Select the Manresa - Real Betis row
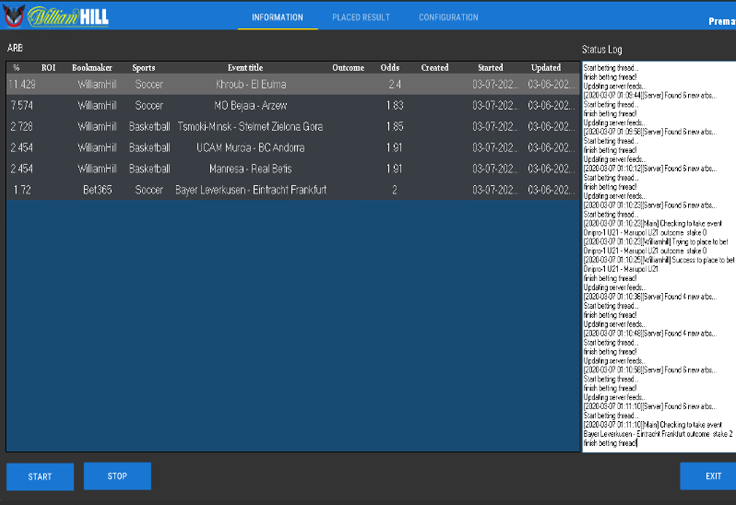This screenshot has height=505, width=736. (293, 169)
